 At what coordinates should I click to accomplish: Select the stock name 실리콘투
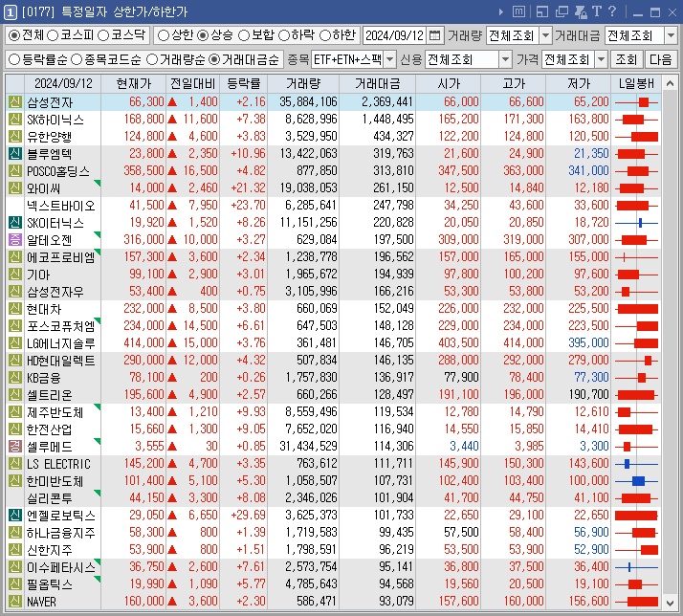49,498
